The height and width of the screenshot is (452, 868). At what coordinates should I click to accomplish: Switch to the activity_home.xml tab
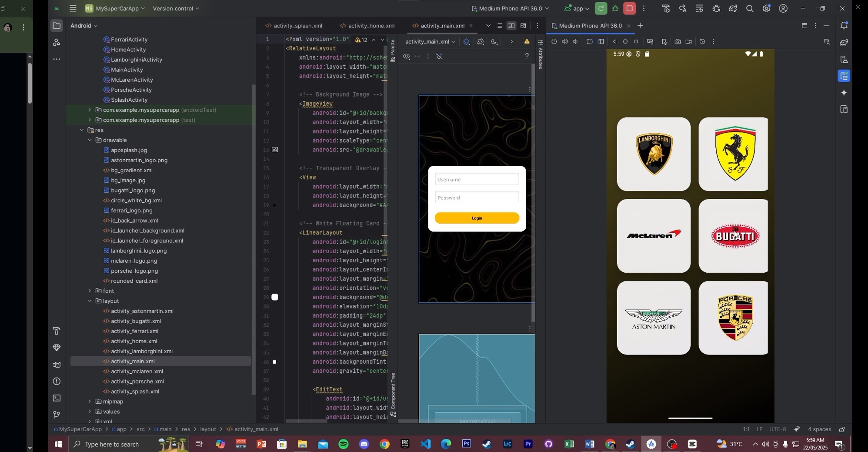coord(367,26)
